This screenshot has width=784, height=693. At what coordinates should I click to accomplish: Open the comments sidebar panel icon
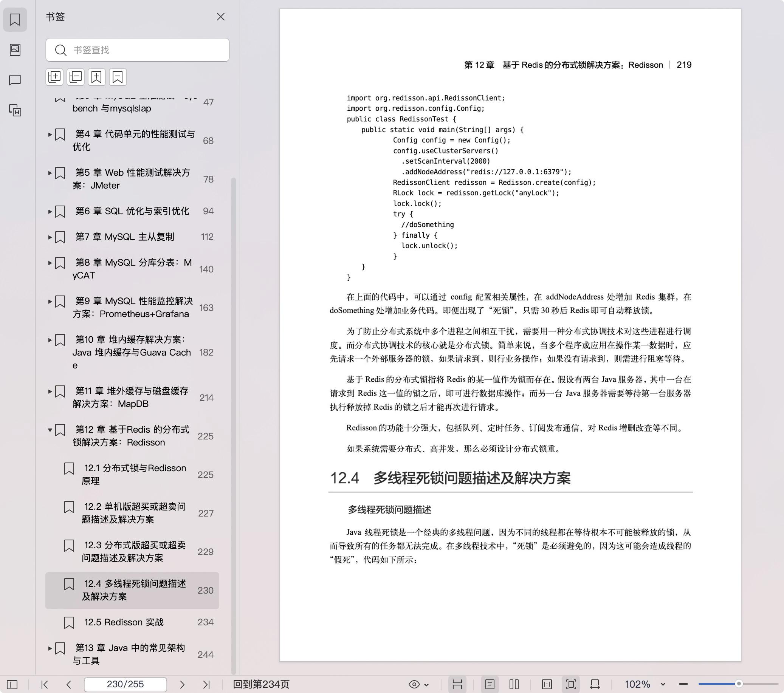pyautogui.click(x=15, y=80)
